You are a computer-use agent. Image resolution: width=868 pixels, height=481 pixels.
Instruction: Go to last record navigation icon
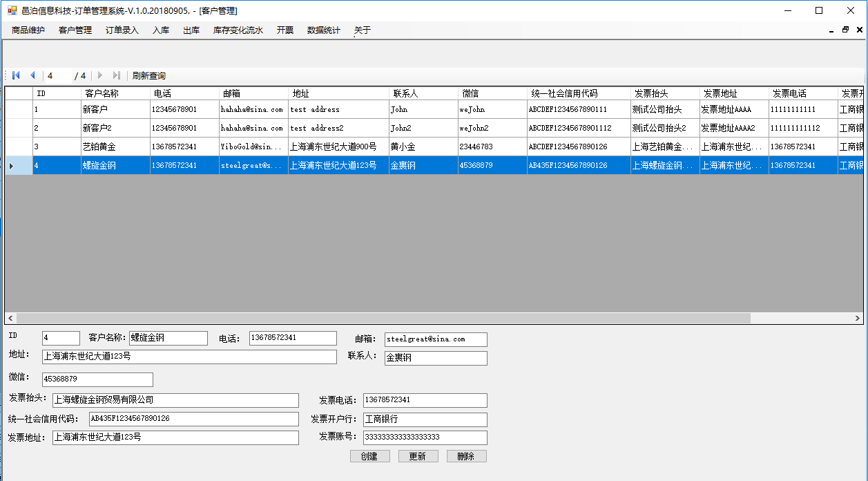coord(117,75)
